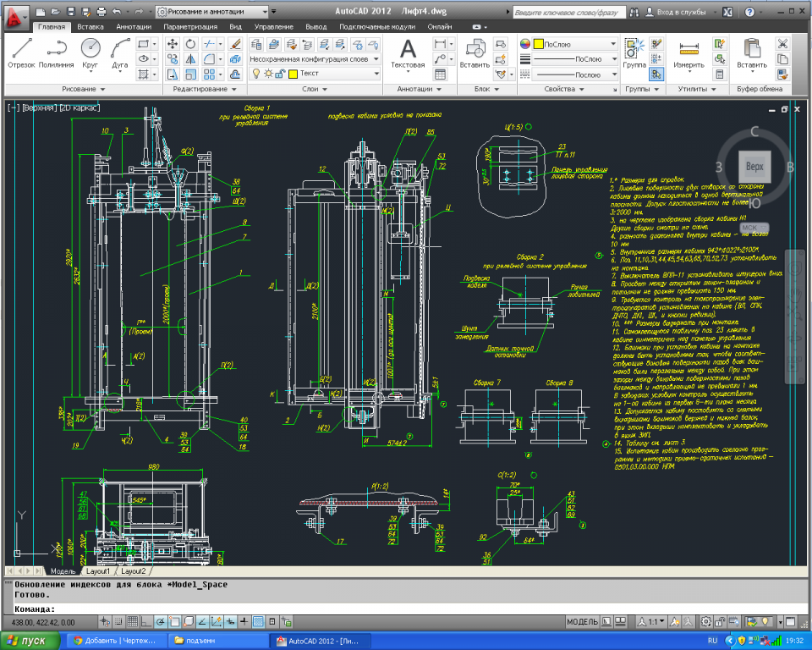Click the Группа group tool icon
Image resolution: width=812 pixels, height=650 pixels.
coord(634,53)
